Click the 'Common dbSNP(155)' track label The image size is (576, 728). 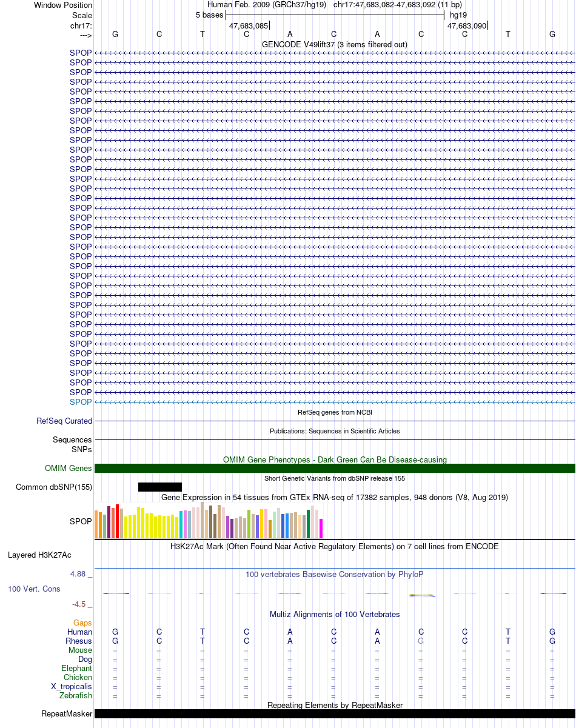coord(54,487)
